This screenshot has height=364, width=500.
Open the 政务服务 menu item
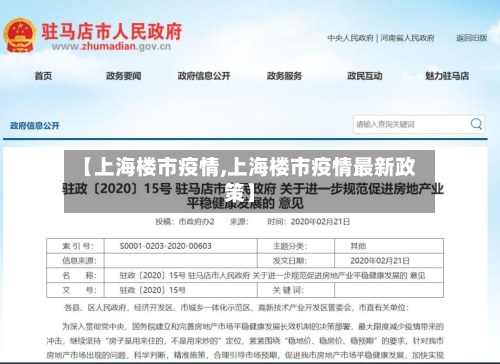[284, 76]
